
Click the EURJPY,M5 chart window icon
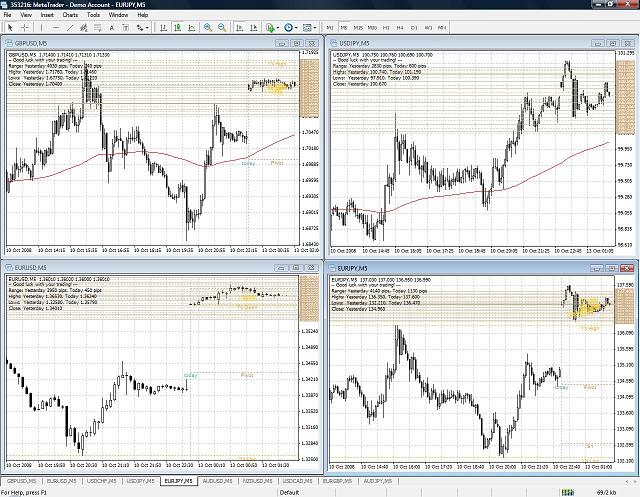coord(333,268)
